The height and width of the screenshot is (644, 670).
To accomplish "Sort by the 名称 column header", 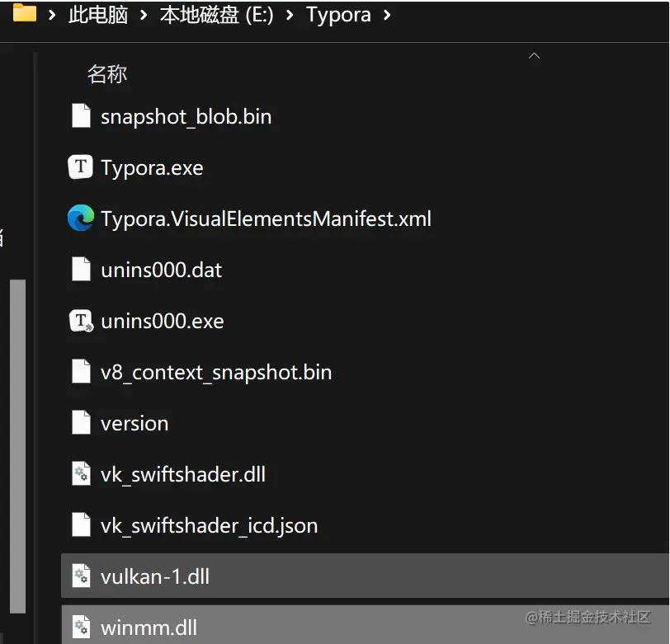I will 106,74.
